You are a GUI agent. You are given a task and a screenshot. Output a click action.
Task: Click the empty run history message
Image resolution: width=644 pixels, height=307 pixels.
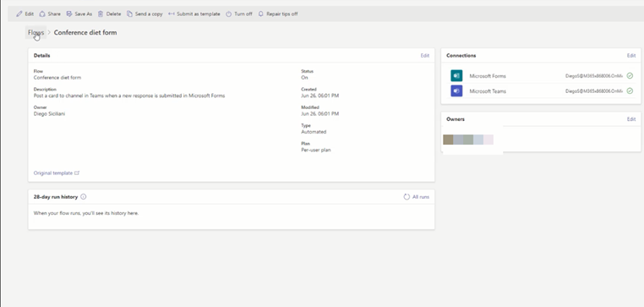tap(86, 213)
